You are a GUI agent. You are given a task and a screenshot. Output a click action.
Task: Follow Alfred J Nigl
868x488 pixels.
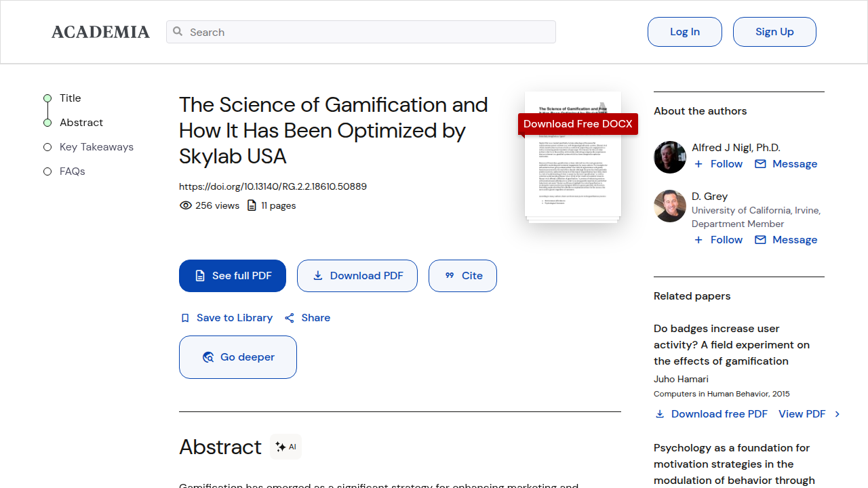[x=726, y=164]
